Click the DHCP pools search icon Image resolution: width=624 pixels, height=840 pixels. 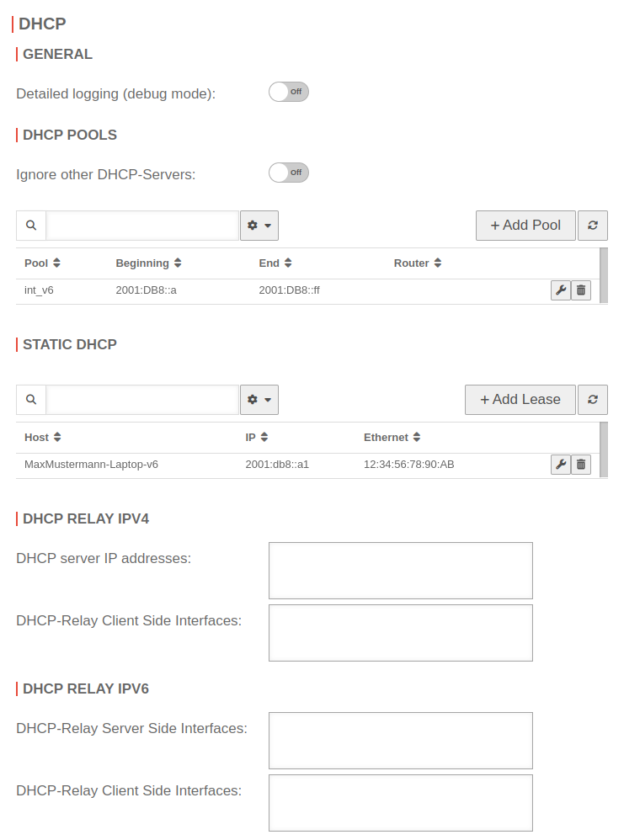(31, 226)
